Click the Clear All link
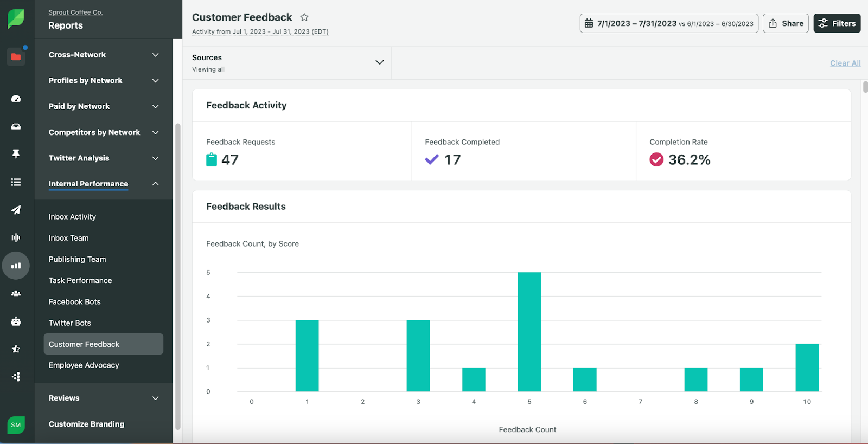Screen dimensions: 868x444 pyautogui.click(x=845, y=63)
